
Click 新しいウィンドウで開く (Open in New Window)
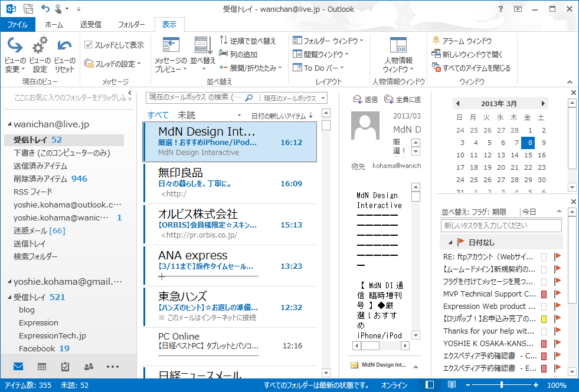pyautogui.click(x=467, y=54)
